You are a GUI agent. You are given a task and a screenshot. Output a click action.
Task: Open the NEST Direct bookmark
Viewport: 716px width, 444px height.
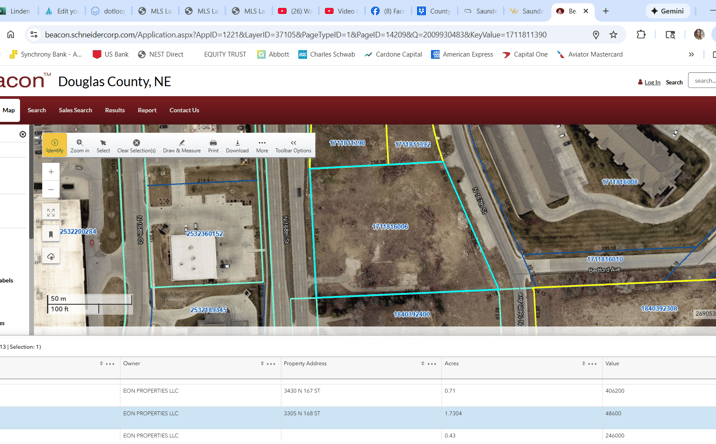click(x=161, y=54)
